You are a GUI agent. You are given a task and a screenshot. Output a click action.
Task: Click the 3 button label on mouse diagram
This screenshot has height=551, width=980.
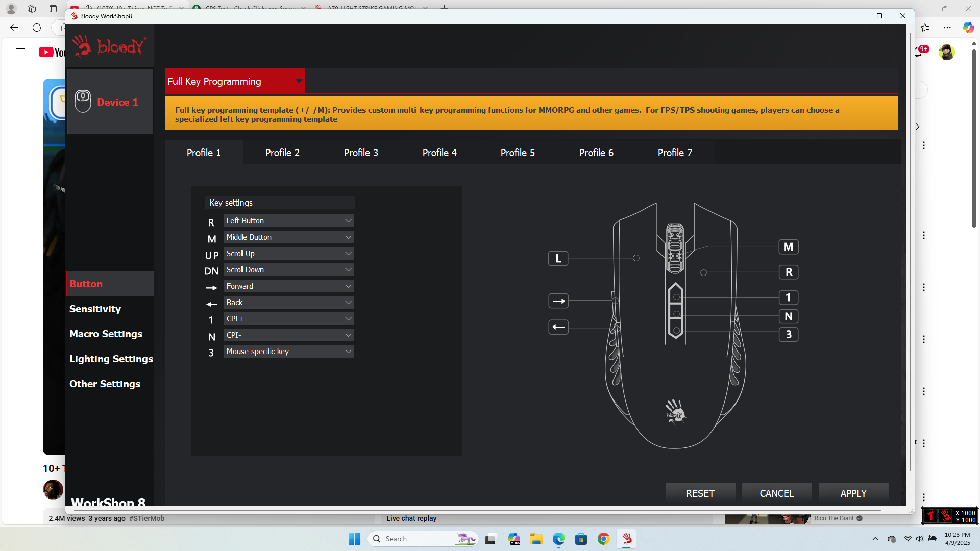[789, 335]
